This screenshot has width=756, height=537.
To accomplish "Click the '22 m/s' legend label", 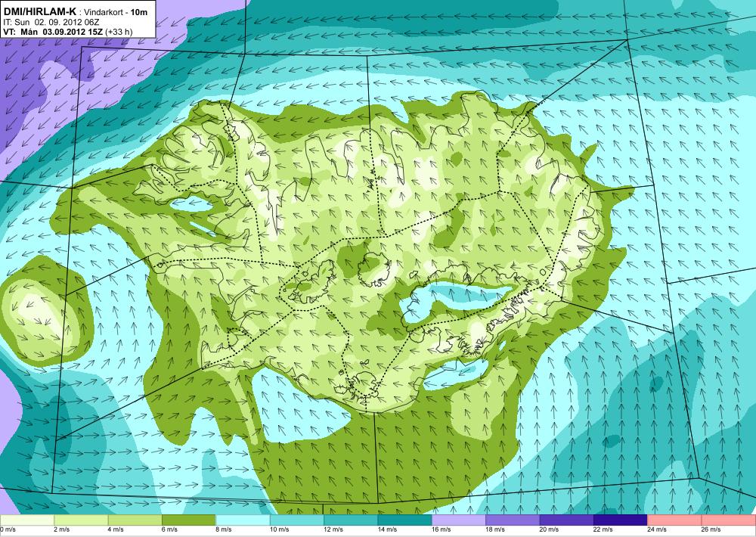I will (603, 529).
